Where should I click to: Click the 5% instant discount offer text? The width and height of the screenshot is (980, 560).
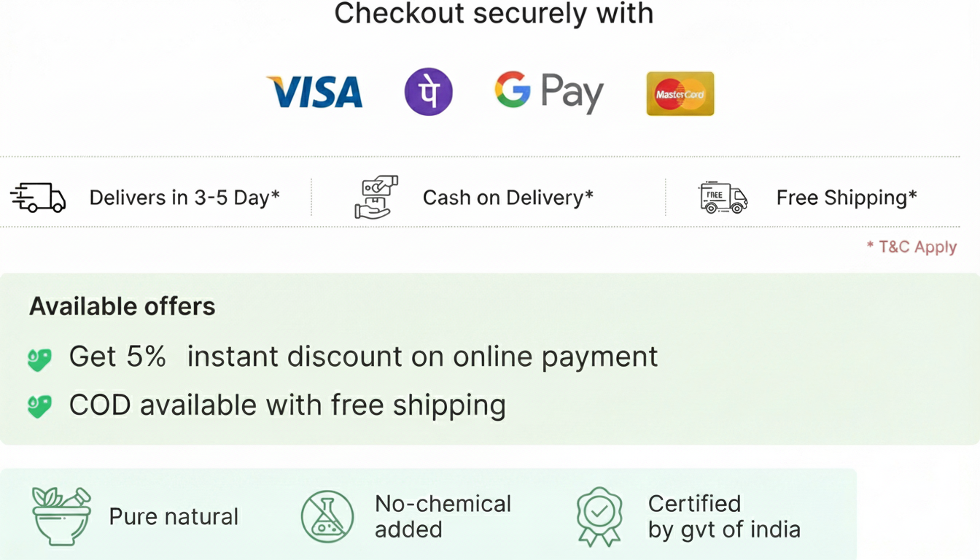[363, 357]
